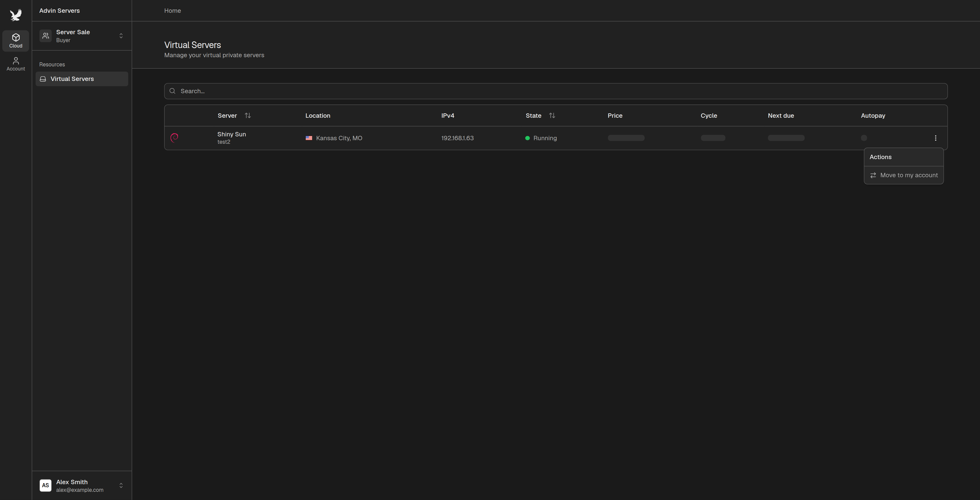Viewport: 980px width, 500px height.
Task: Click the Location column header
Action: point(318,116)
